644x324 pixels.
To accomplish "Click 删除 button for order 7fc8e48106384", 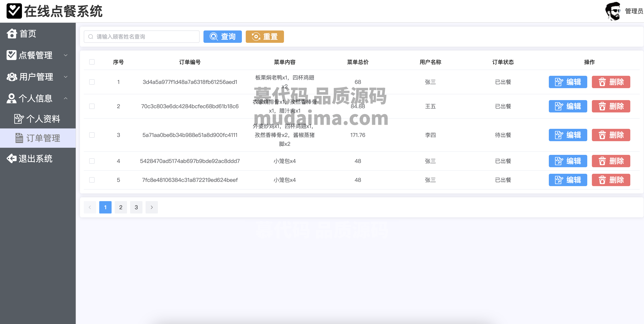I will [x=611, y=180].
